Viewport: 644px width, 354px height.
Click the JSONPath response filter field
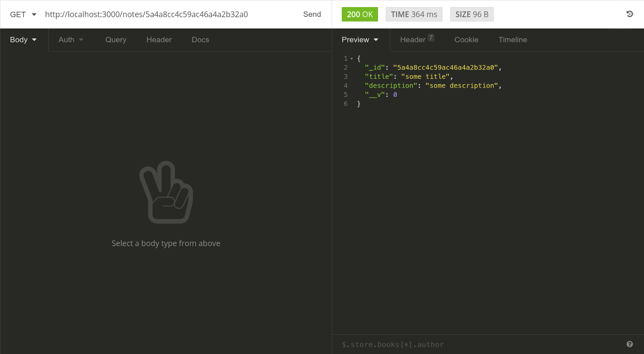(479, 344)
